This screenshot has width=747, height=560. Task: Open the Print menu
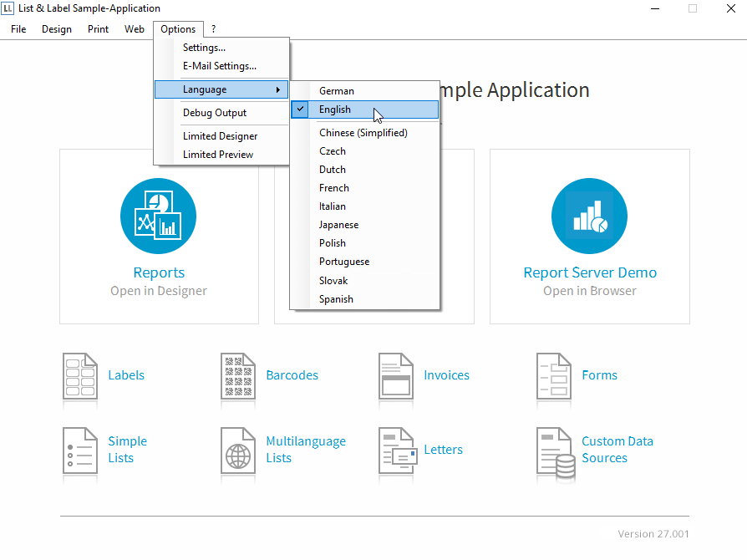[x=98, y=29]
